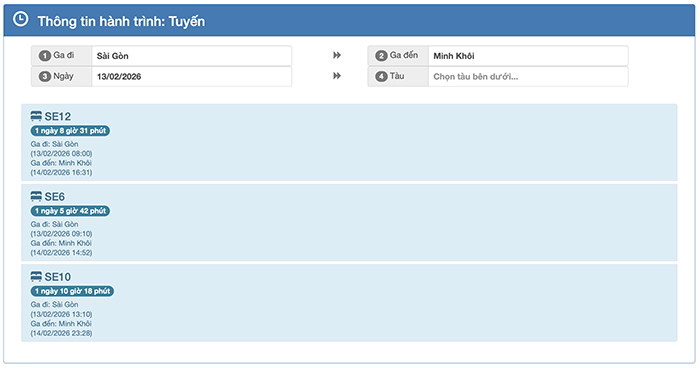The width and height of the screenshot is (700, 368).
Task: Click the Ga đi label
Action: 64,55
